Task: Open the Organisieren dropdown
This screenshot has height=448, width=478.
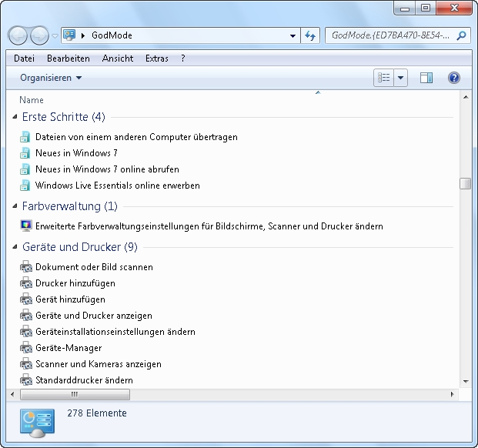Action: click(x=51, y=78)
